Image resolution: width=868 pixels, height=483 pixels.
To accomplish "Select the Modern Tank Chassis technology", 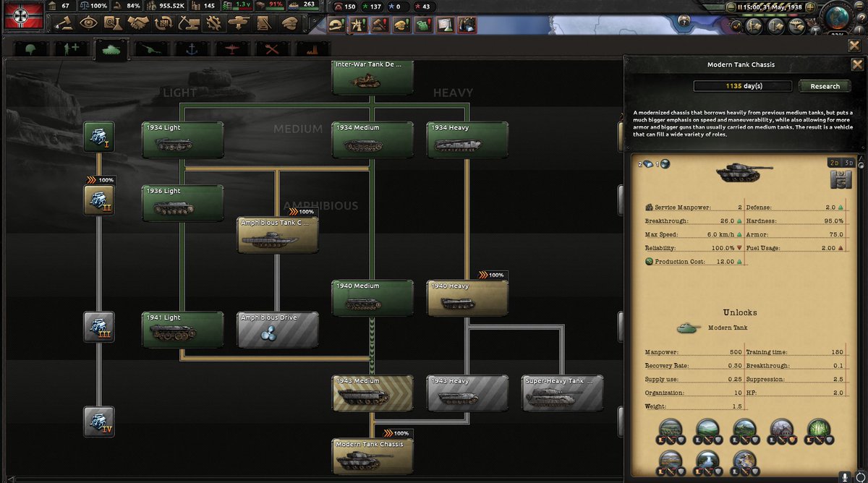I will click(x=373, y=456).
